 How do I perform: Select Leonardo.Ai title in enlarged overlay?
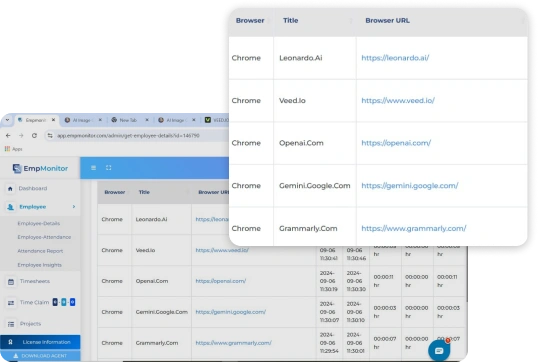pos(301,58)
